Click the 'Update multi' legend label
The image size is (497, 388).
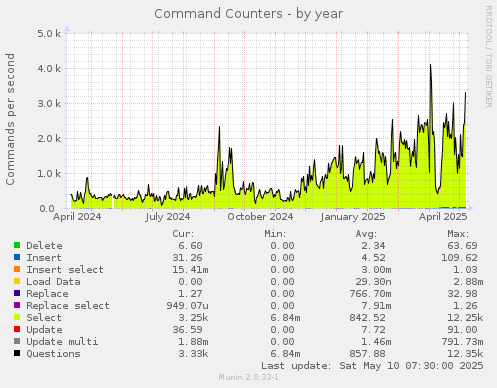62,342
